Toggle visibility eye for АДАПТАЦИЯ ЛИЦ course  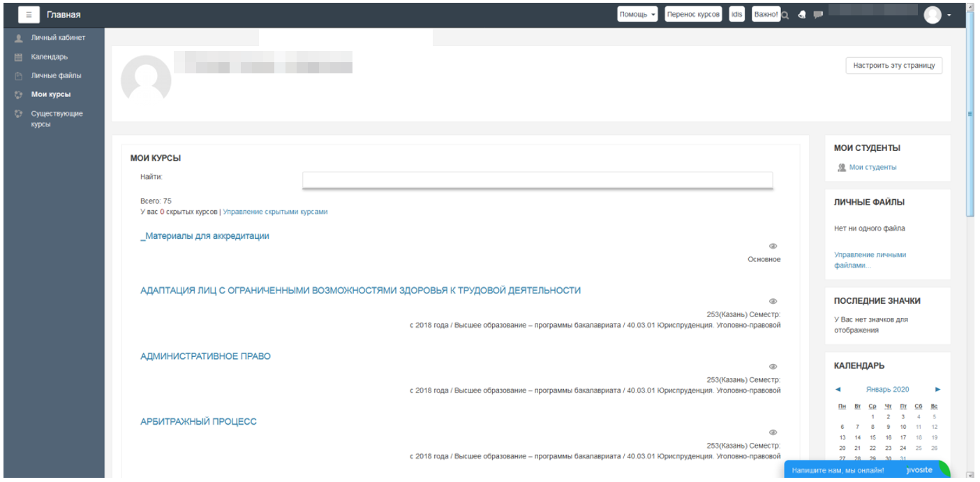pyautogui.click(x=773, y=302)
